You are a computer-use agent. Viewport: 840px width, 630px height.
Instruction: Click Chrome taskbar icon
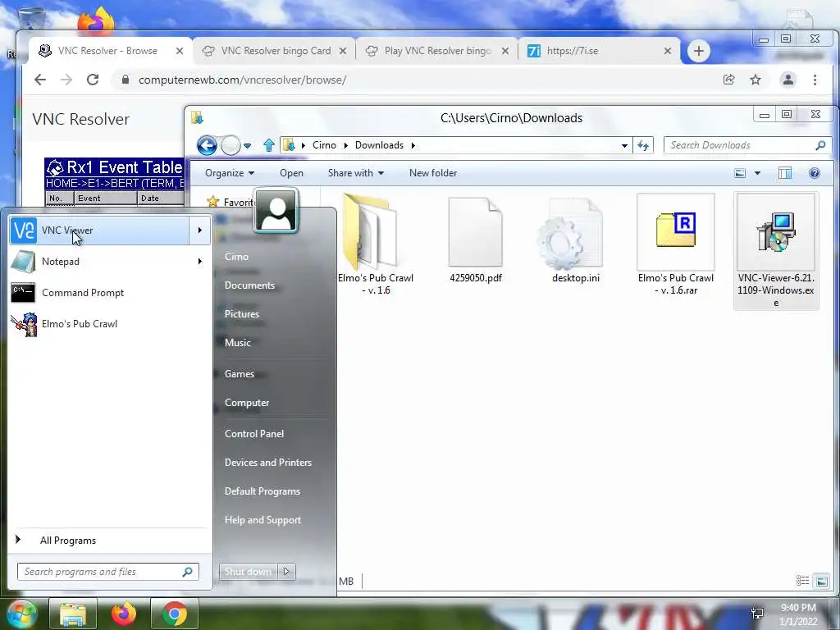click(x=175, y=614)
